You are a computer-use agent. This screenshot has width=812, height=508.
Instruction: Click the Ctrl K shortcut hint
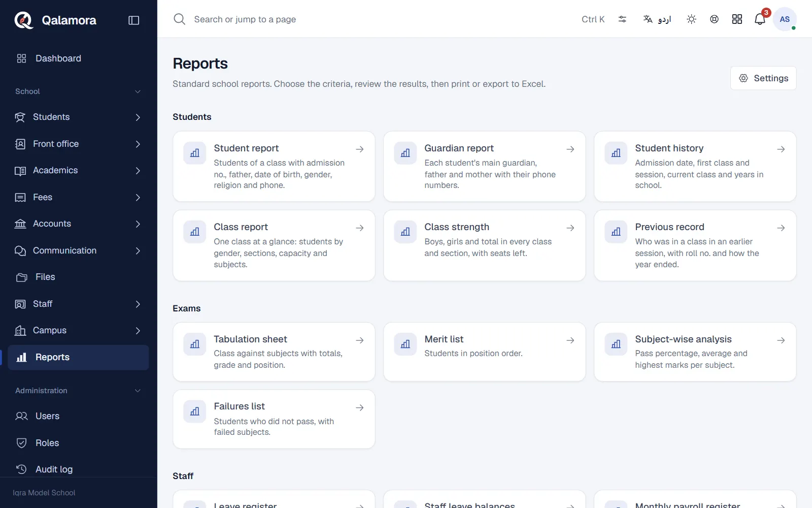(x=593, y=19)
